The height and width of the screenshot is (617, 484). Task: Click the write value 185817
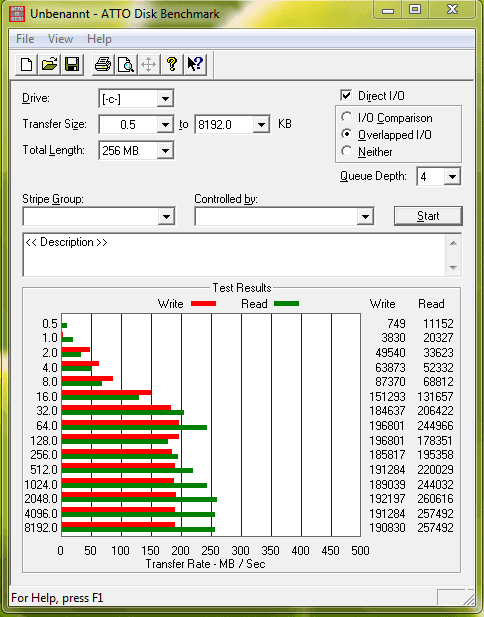click(x=387, y=455)
